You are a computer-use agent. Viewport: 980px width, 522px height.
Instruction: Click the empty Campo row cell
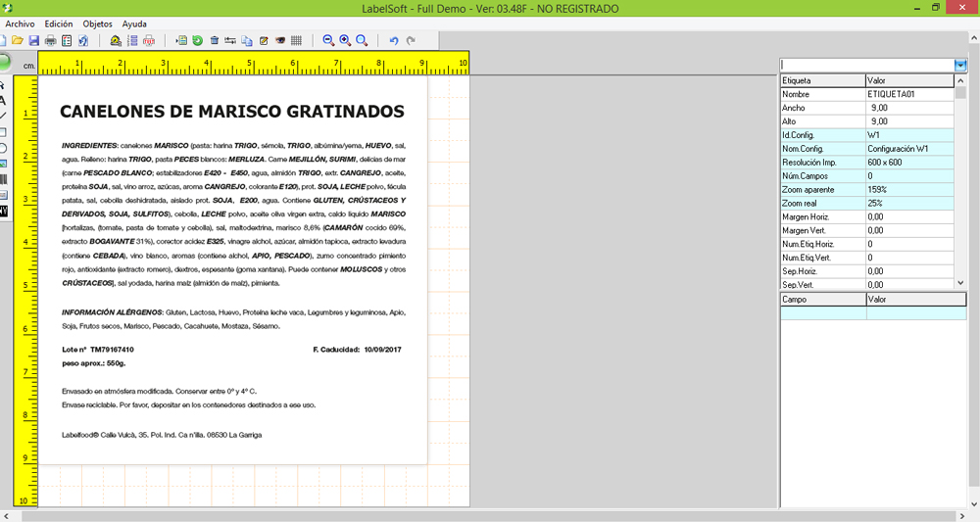[x=822, y=312]
